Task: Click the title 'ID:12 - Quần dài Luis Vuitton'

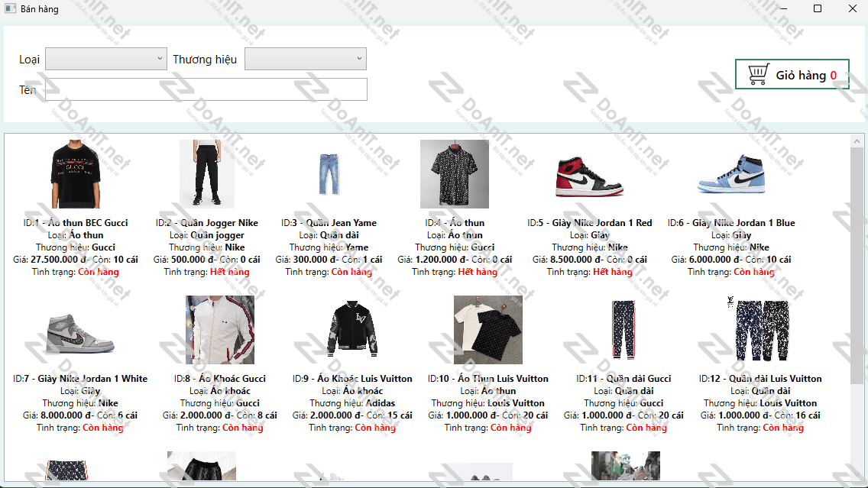Action: click(x=760, y=379)
